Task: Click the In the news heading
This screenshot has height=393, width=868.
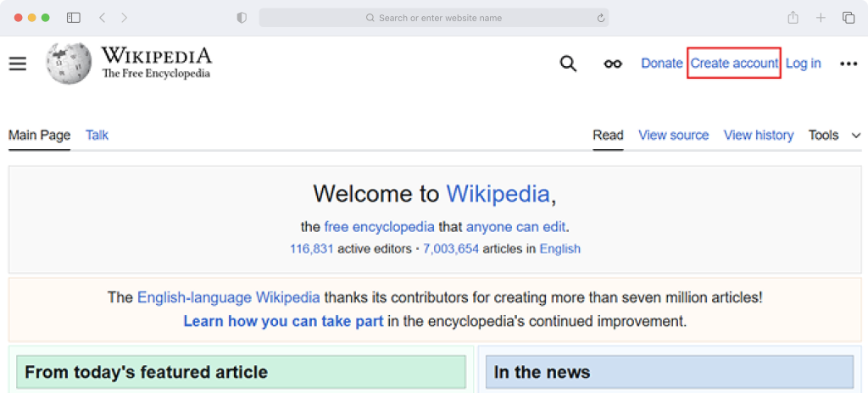Action: [542, 372]
